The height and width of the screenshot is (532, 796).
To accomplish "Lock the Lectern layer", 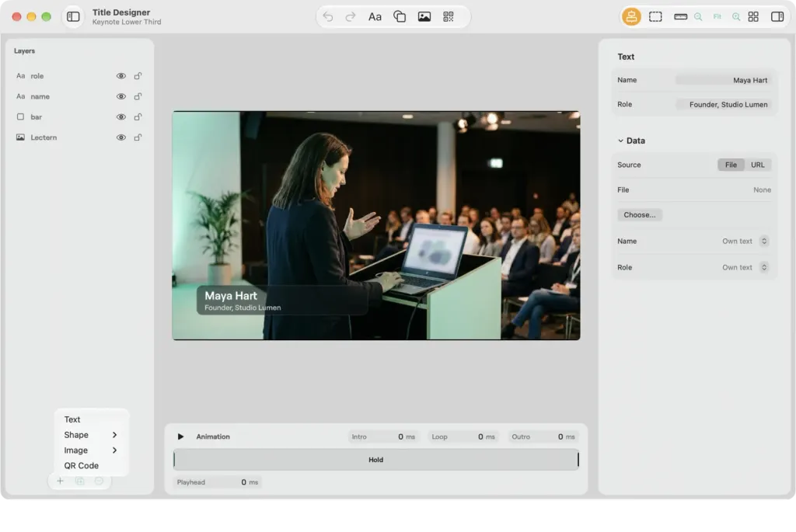I will pyautogui.click(x=138, y=137).
